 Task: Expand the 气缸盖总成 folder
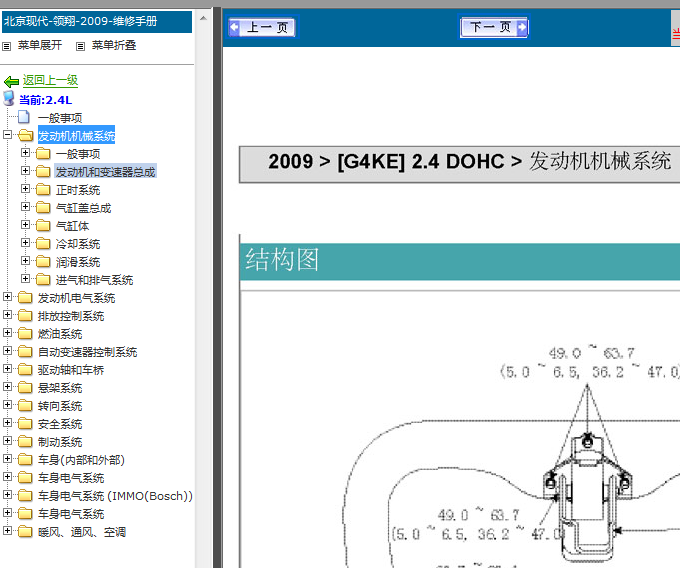(x=25, y=206)
